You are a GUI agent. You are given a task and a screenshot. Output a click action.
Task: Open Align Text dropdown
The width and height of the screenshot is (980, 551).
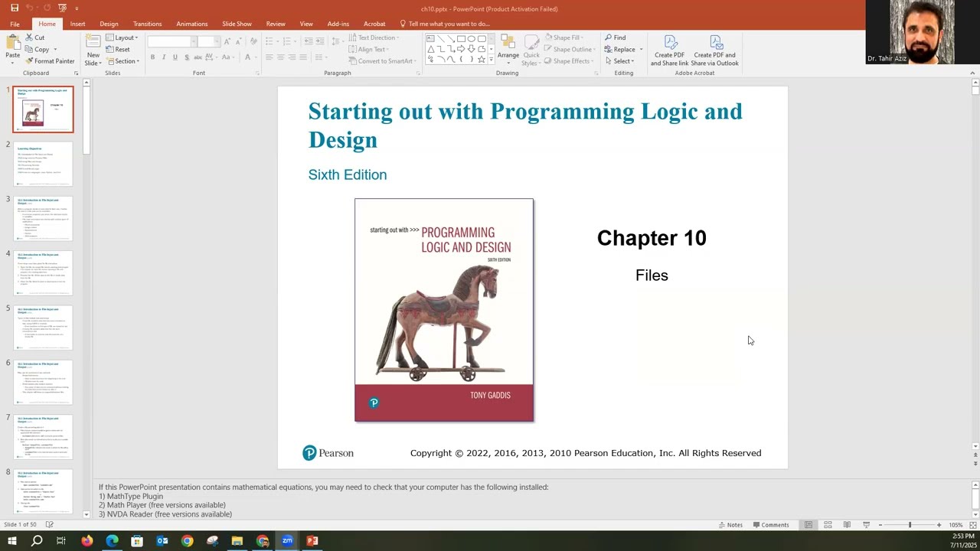[x=367, y=49]
